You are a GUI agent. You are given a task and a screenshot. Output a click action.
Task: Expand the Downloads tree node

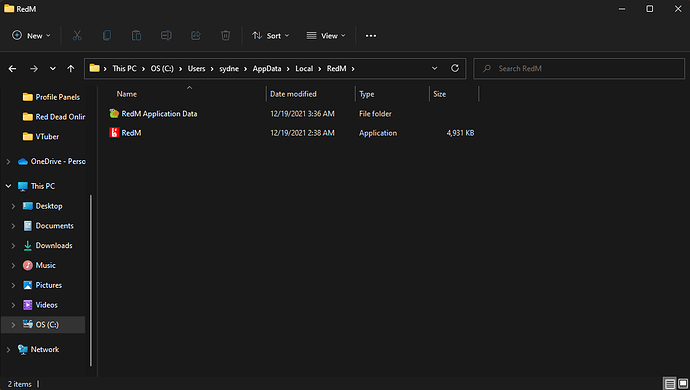(x=13, y=246)
